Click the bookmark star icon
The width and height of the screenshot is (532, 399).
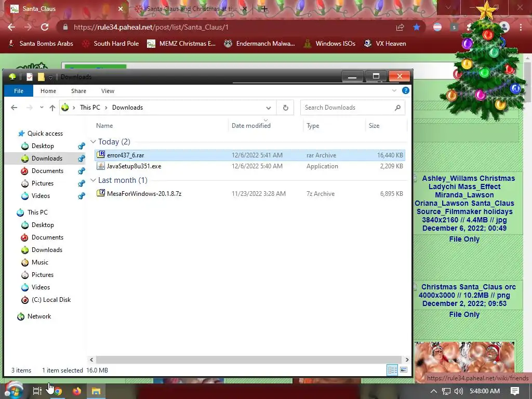pyautogui.click(x=417, y=27)
